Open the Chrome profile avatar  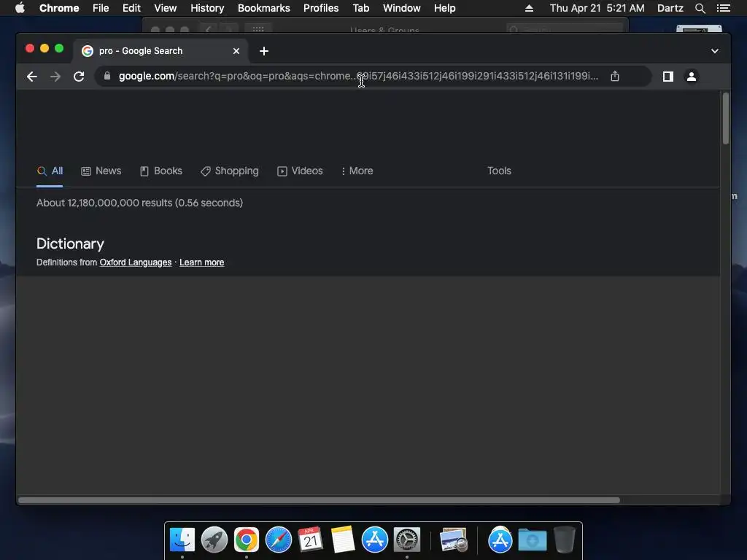click(x=692, y=76)
